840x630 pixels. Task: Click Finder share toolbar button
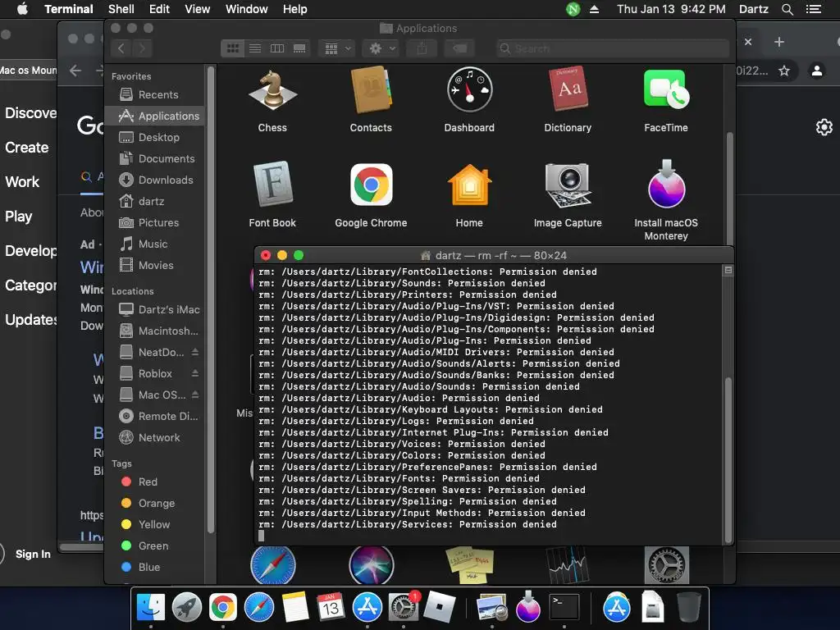[x=422, y=48]
